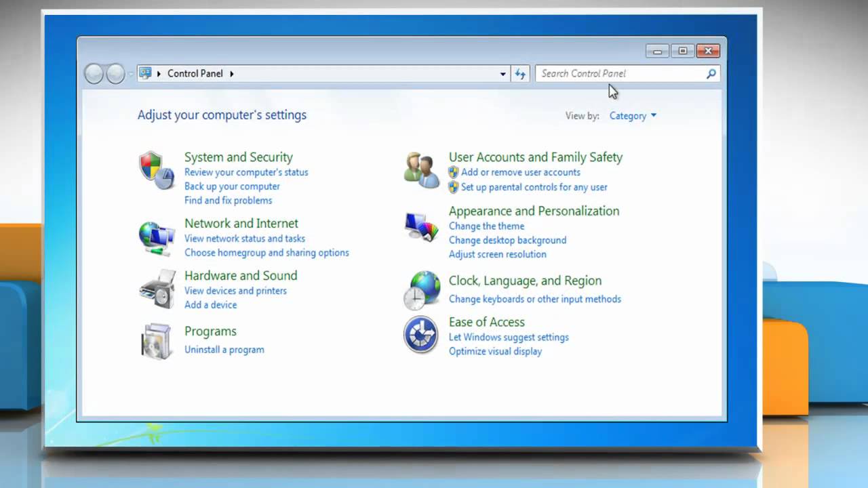Click the Forward navigation arrow button
868x488 pixels.
[x=116, y=74]
